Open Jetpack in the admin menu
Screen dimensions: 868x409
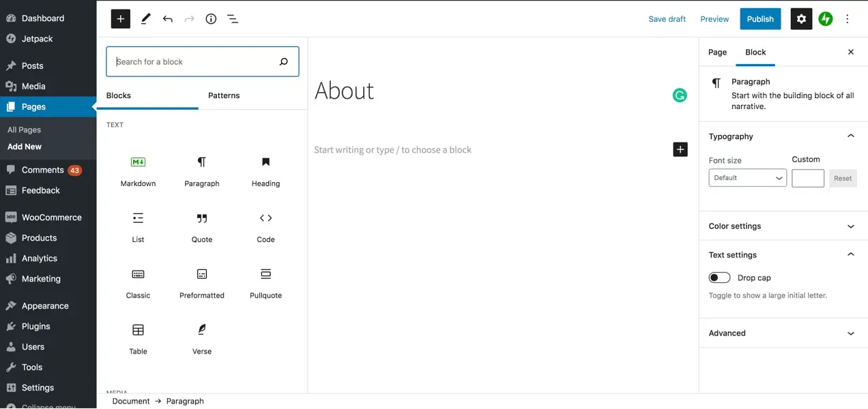pos(48,39)
